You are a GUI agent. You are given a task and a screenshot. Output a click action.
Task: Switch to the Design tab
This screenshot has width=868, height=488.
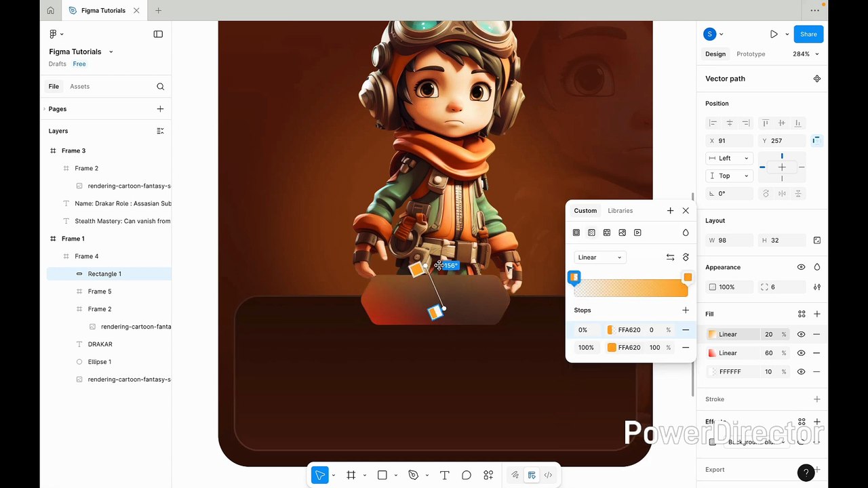pyautogui.click(x=715, y=54)
